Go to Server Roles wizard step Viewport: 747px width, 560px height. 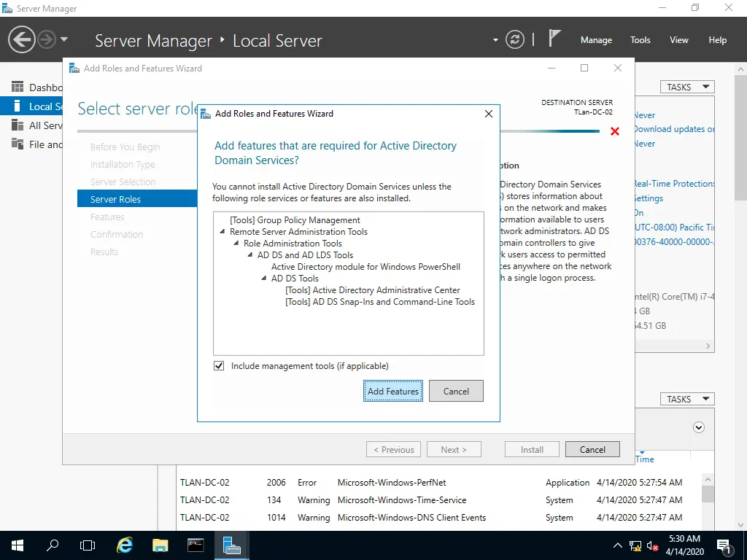point(137,199)
